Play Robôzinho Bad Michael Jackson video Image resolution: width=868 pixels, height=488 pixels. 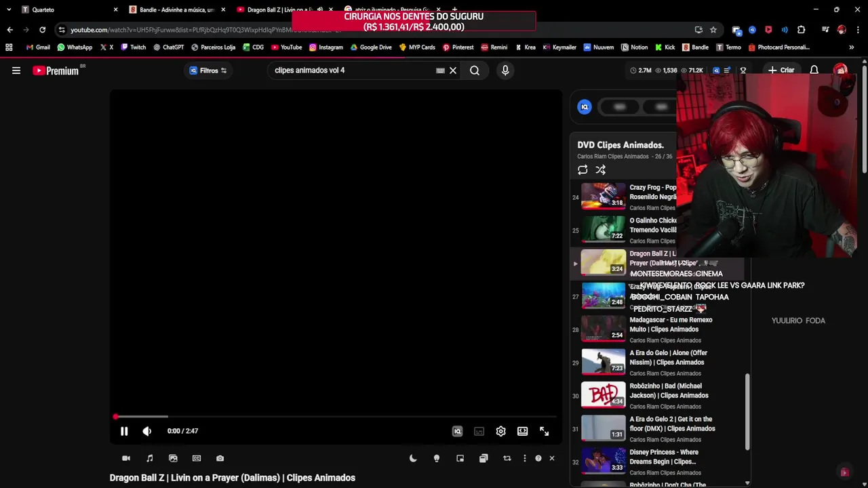tap(658, 396)
